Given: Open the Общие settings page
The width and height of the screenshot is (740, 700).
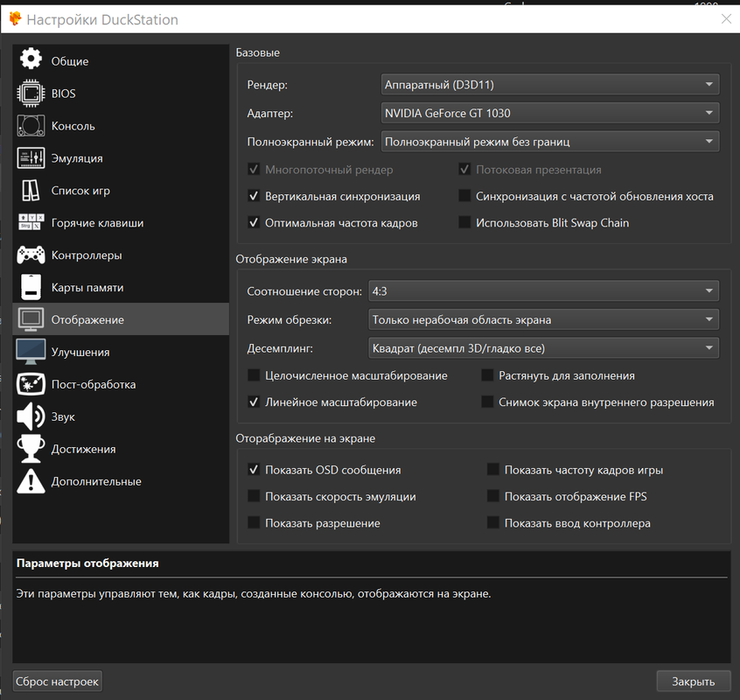Looking at the screenshot, I should tap(121, 61).
